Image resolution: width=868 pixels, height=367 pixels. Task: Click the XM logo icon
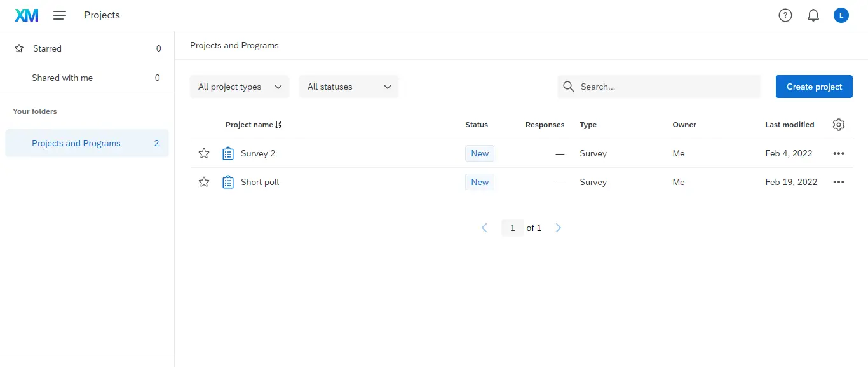click(x=27, y=15)
